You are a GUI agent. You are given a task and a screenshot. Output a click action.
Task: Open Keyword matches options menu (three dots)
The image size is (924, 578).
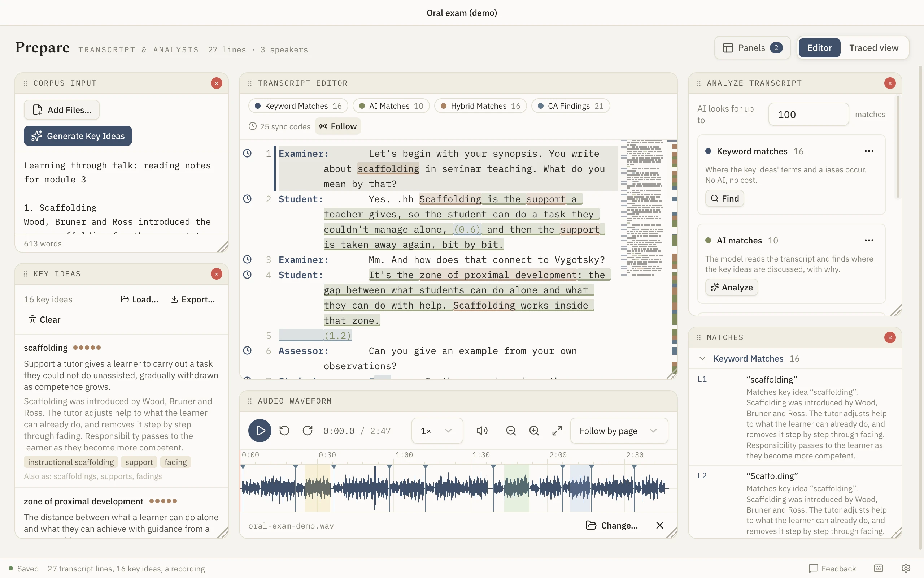(x=869, y=151)
